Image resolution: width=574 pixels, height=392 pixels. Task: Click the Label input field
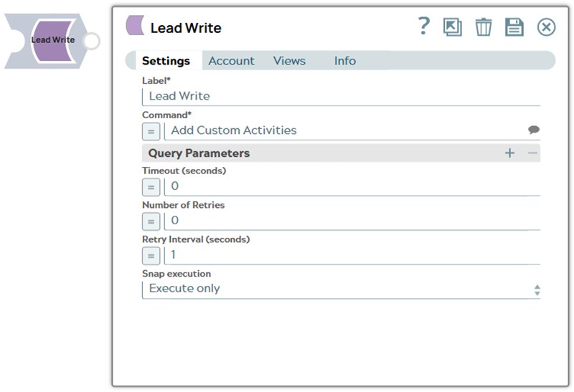(x=342, y=97)
